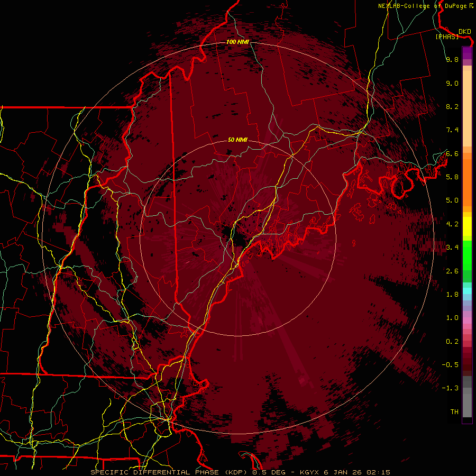Click the 0.2 value on the color scale
The image size is (476, 476).
click(x=452, y=341)
